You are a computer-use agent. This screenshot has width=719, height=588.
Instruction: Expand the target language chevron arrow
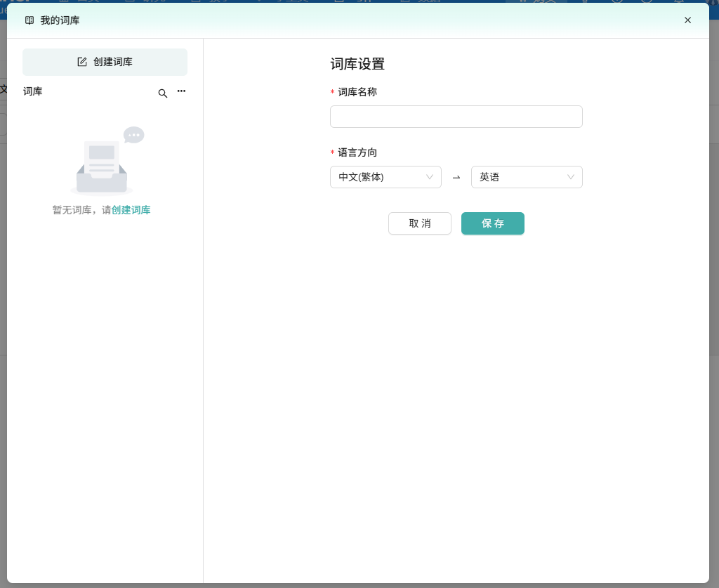point(571,177)
